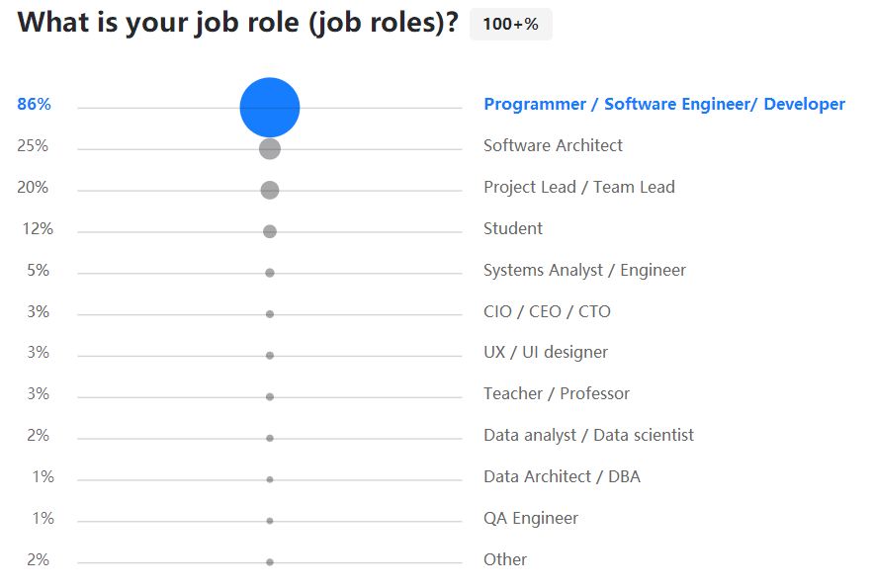873x588 pixels.
Task: Click the Other row data point dot
Action: click(270, 562)
